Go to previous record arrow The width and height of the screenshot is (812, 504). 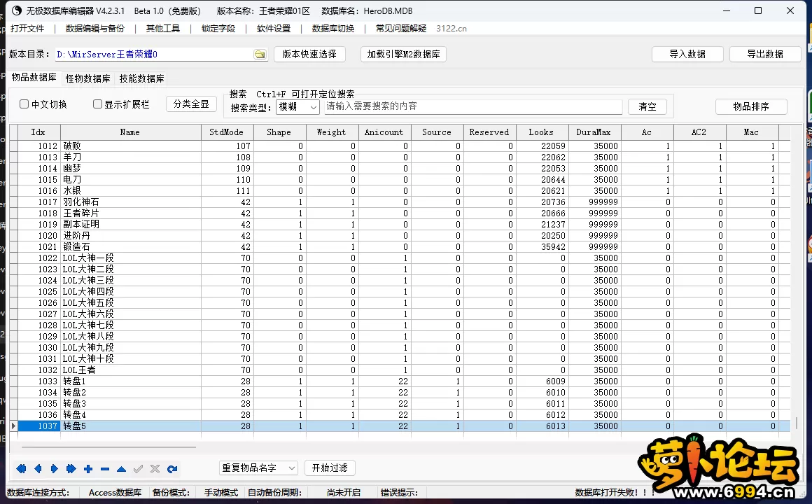[x=38, y=469]
